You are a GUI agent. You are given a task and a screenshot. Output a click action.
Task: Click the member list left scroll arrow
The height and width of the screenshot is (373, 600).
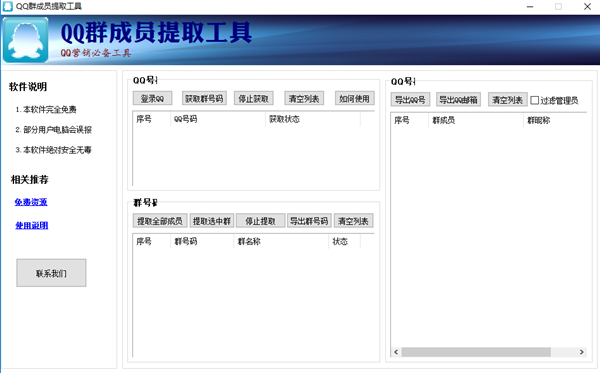(396, 352)
